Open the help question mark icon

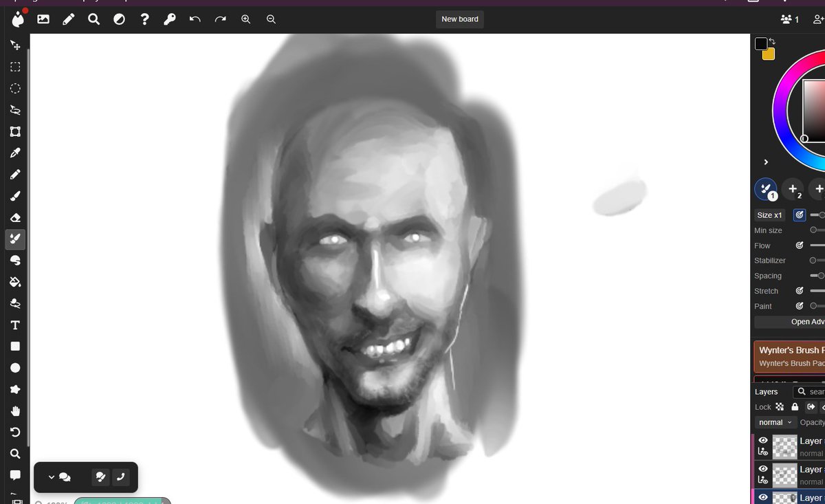coord(144,19)
